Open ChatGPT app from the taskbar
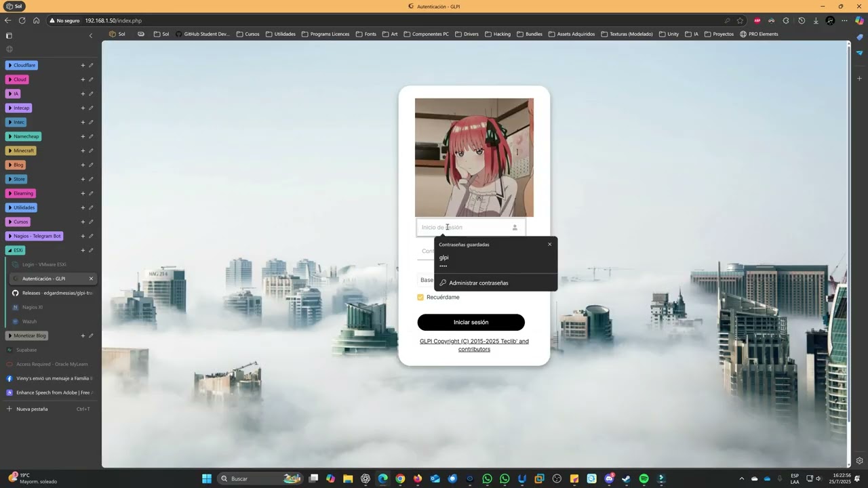The width and height of the screenshot is (868, 488). tap(366, 479)
